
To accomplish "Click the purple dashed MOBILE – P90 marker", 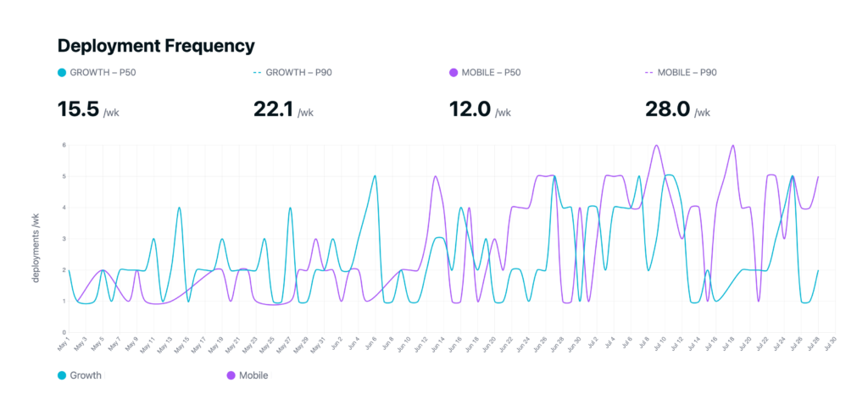I will pyautogui.click(x=648, y=73).
